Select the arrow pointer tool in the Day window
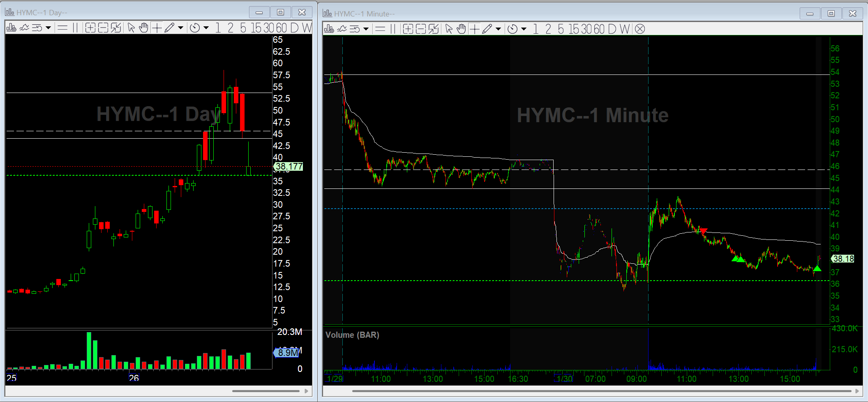This screenshot has width=868, height=402. click(131, 28)
